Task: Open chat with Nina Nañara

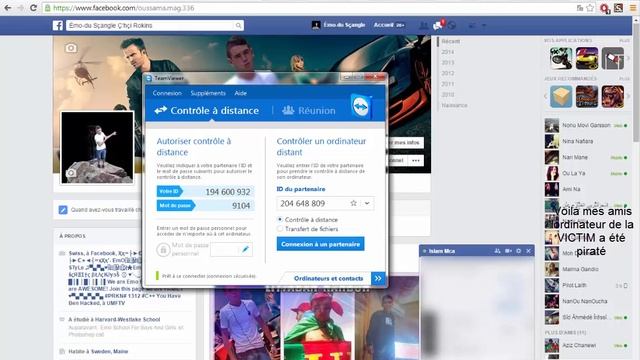Action: point(586,141)
